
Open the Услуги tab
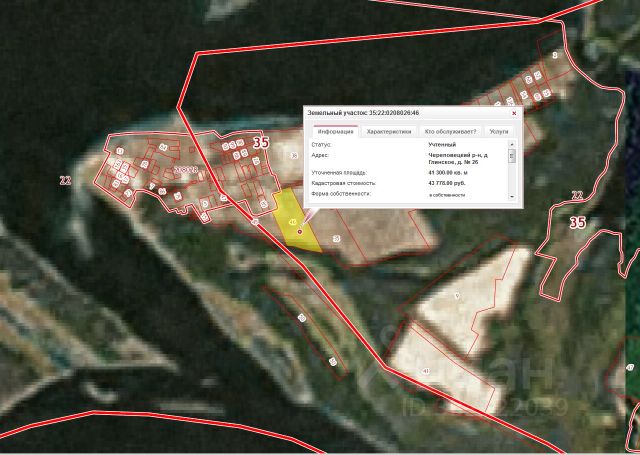tap(499, 131)
